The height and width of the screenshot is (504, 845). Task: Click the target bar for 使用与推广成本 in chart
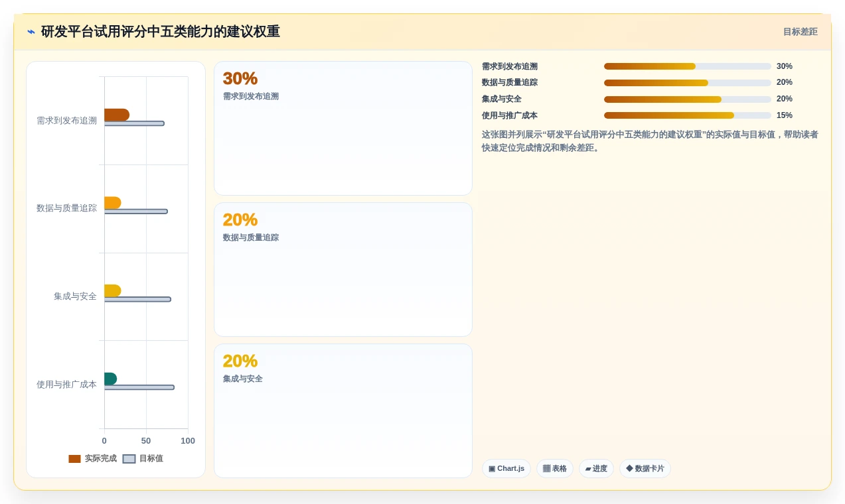[139, 387]
